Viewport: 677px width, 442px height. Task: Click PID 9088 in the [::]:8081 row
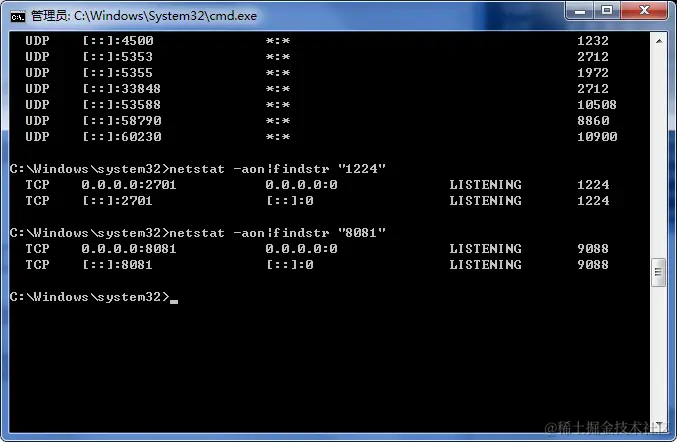(593, 265)
